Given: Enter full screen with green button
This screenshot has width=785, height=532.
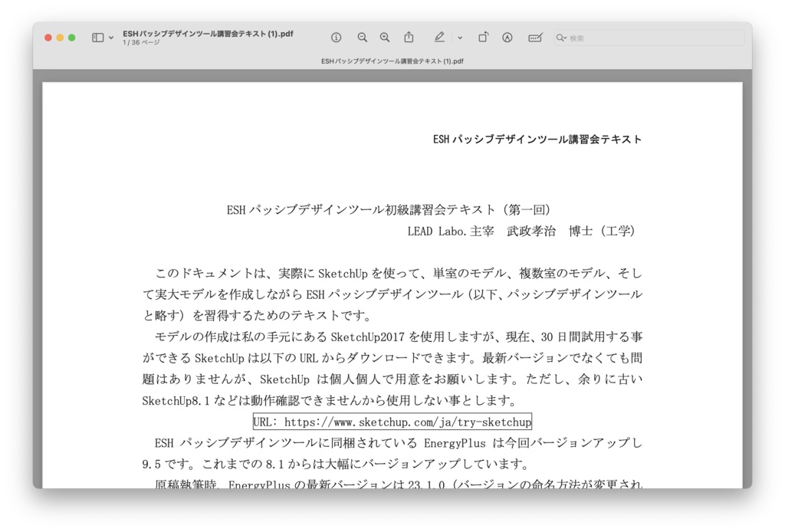Looking at the screenshot, I should (x=72, y=38).
